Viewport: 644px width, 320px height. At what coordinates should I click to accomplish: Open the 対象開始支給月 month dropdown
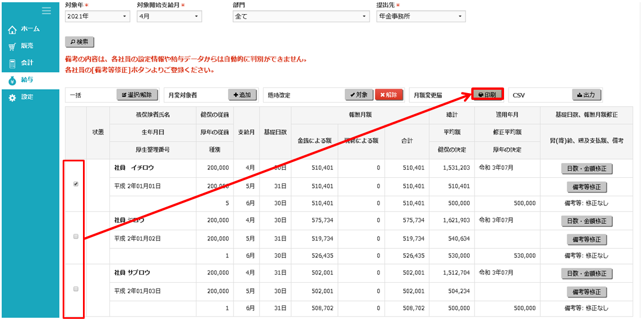click(169, 16)
